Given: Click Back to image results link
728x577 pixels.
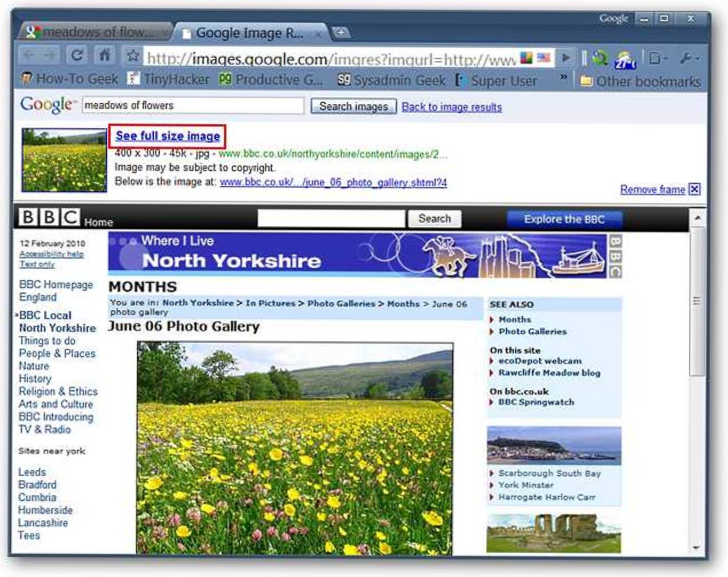Looking at the screenshot, I should click(451, 107).
